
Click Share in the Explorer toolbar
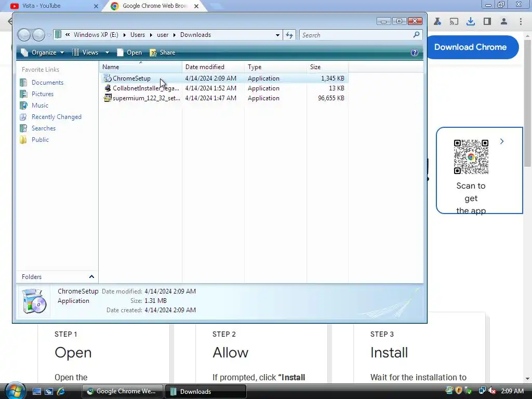pos(163,52)
